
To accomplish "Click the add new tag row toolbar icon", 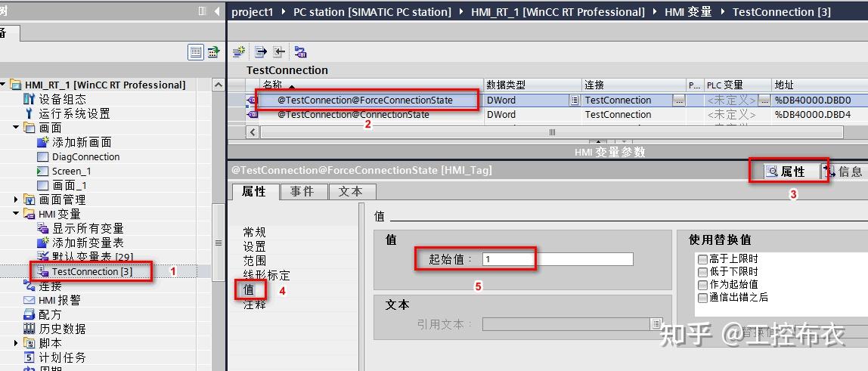I will [239, 52].
